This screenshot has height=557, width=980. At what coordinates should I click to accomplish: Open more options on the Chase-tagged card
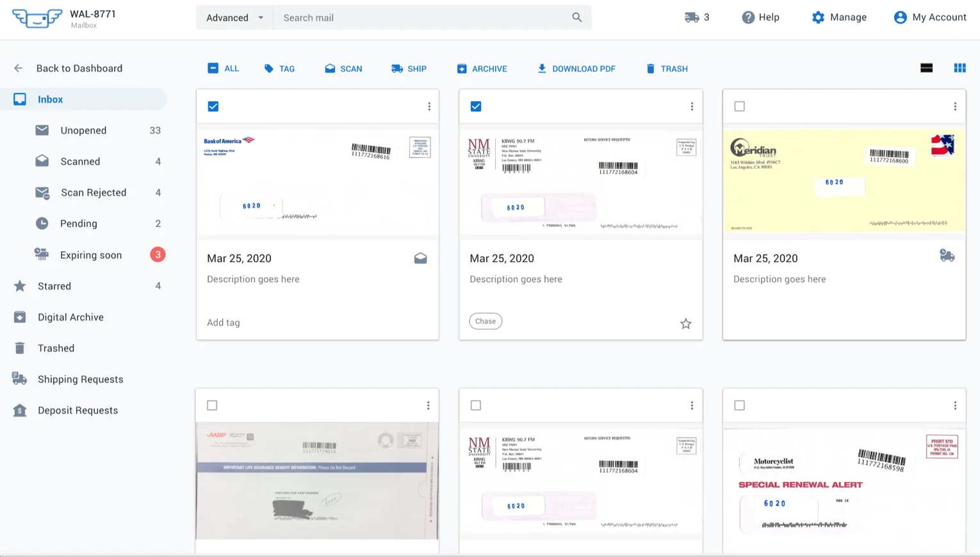pos(692,106)
